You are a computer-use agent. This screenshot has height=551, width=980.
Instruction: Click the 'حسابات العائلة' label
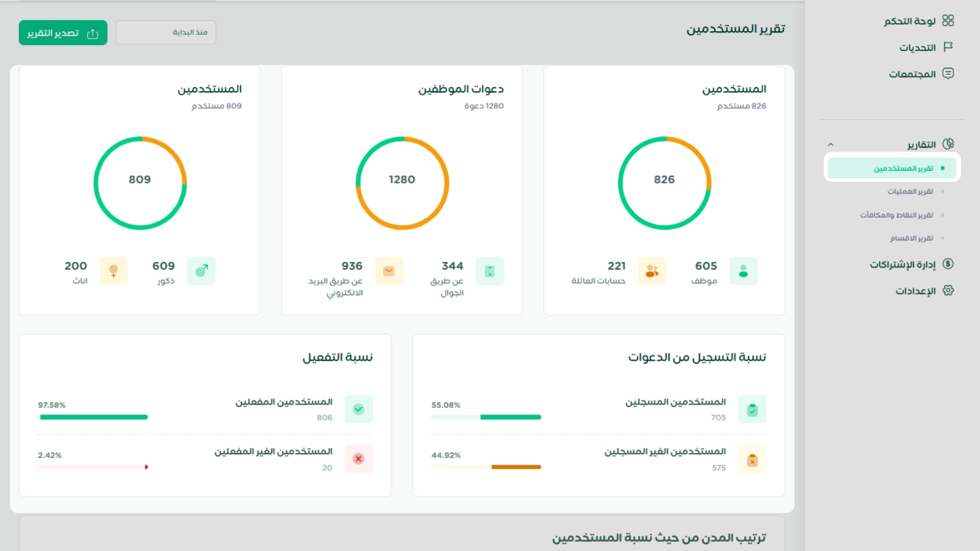598,281
